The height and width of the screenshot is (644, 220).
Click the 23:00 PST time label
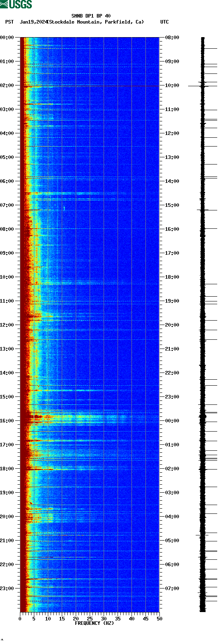(7, 589)
